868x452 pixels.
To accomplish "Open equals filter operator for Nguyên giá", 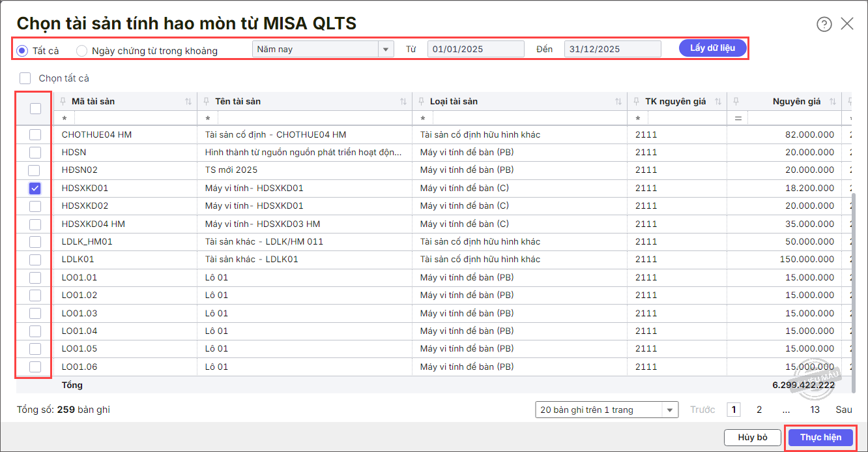I will [x=738, y=119].
